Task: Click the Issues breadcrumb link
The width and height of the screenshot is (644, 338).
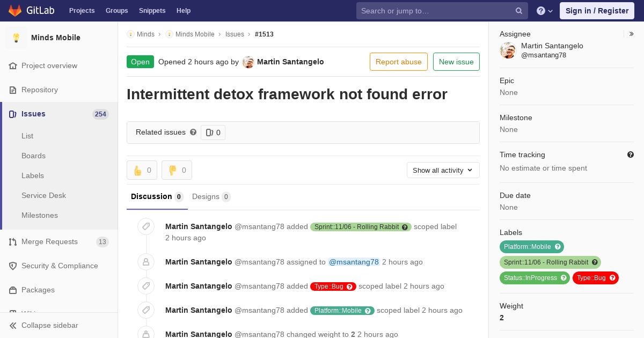Action: point(235,34)
